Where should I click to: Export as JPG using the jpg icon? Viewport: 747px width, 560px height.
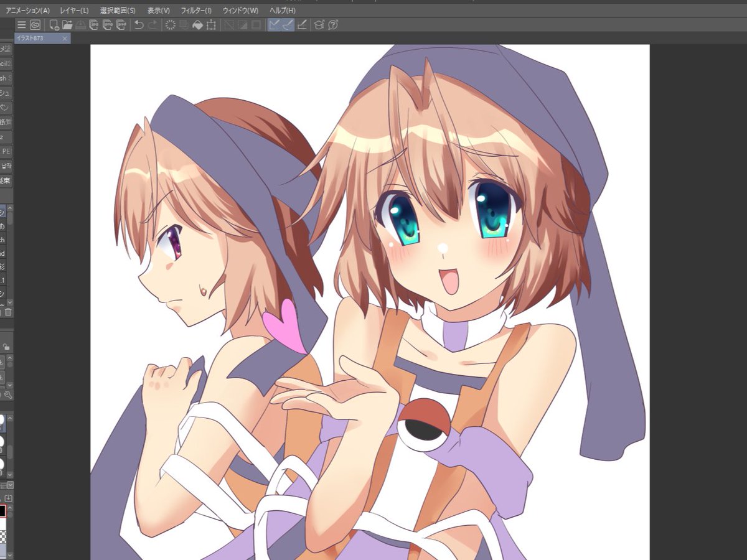coord(94,25)
